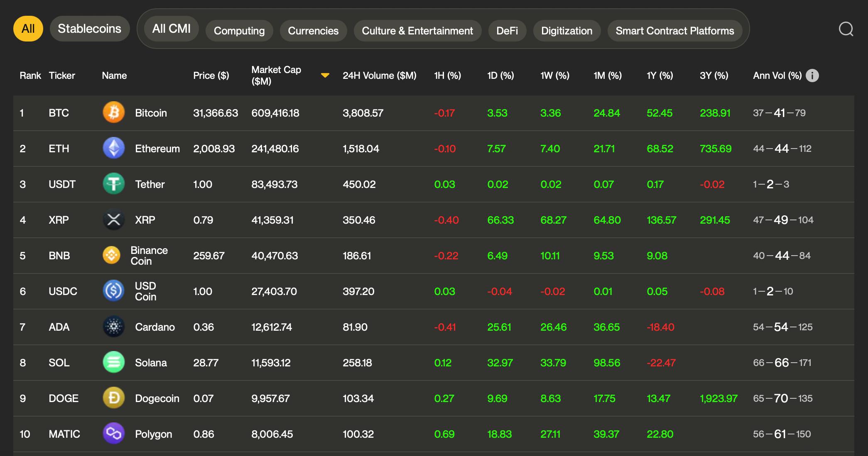This screenshot has width=868, height=456.
Task: Click the Cardano logo icon
Action: pos(113,327)
